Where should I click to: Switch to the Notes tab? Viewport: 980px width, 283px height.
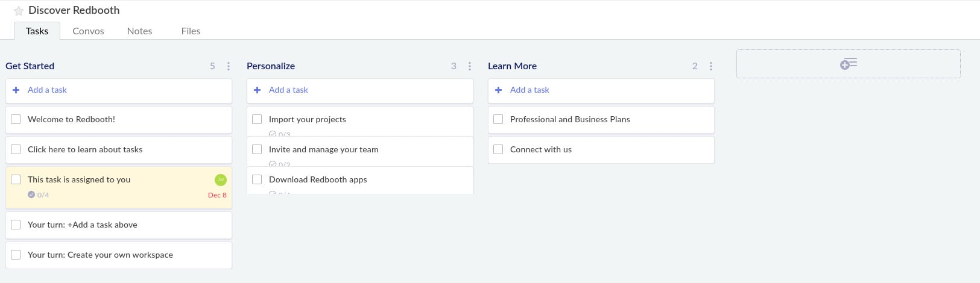coord(139,31)
